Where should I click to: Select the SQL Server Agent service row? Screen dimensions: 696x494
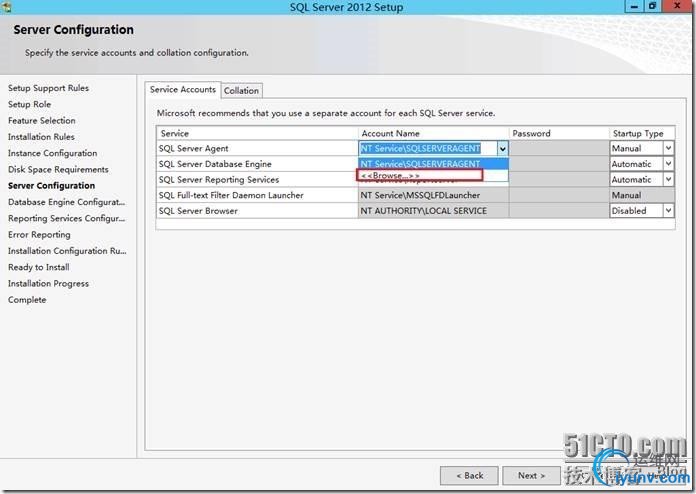(257, 148)
